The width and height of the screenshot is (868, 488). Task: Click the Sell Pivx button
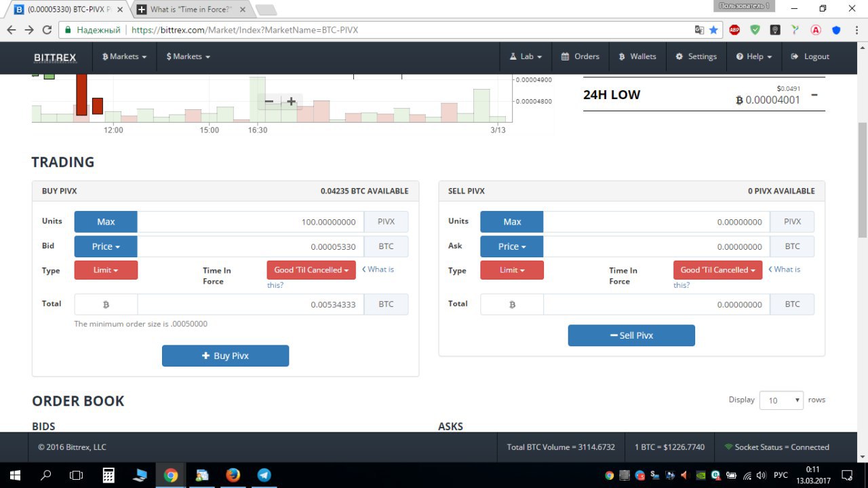pos(631,335)
